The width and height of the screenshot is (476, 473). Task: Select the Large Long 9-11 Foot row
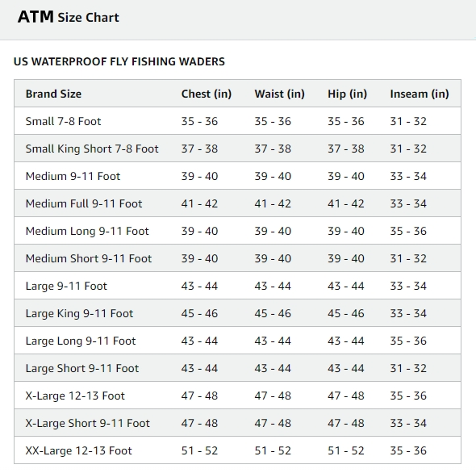pos(237,341)
